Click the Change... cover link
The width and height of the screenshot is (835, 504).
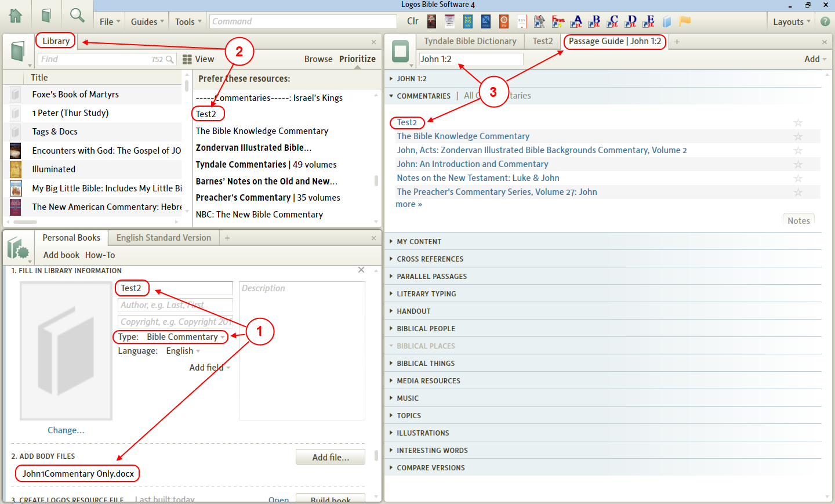[x=66, y=430]
